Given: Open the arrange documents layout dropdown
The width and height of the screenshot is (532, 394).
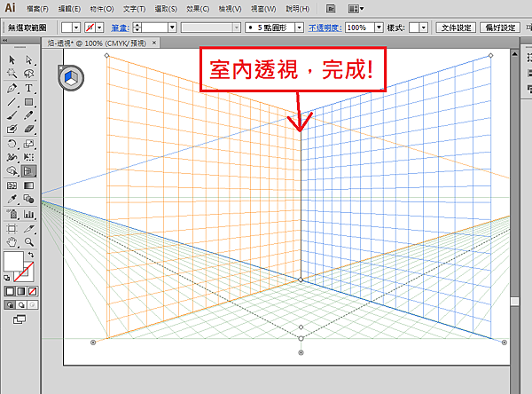Looking at the screenshot, I should [x=358, y=8].
